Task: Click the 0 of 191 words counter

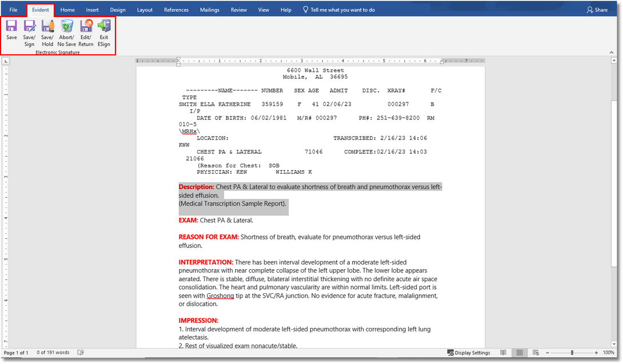Action: (x=53, y=353)
